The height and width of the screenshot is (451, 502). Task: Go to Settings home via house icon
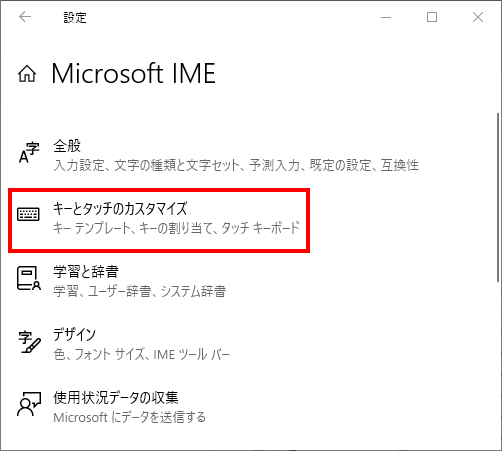click(27, 74)
